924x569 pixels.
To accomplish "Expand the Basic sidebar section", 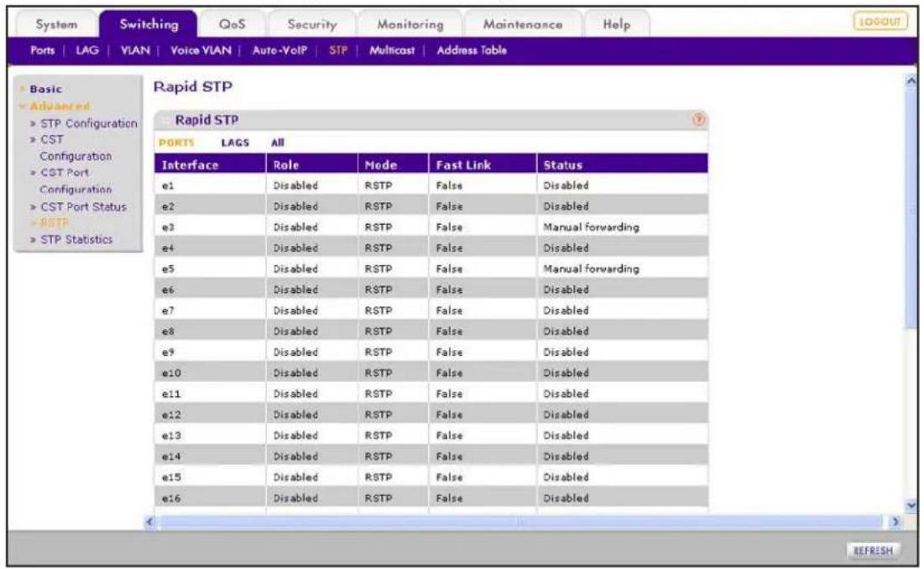I will [45, 89].
